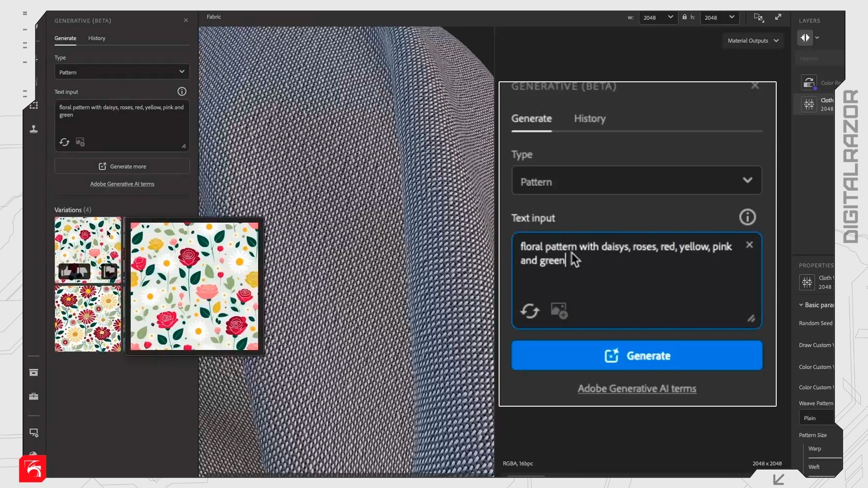
Task: Expand the Pattern type dropdown in enlarged panel
Action: [636, 181]
